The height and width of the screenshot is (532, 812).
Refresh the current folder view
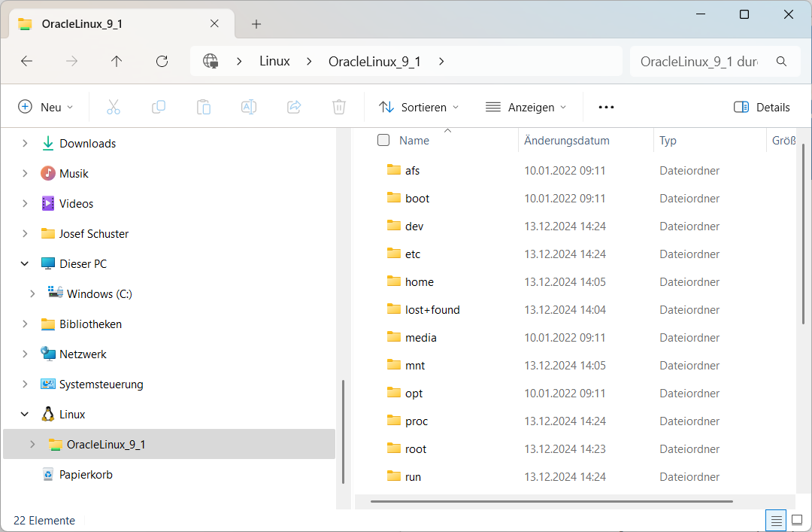[x=162, y=62]
